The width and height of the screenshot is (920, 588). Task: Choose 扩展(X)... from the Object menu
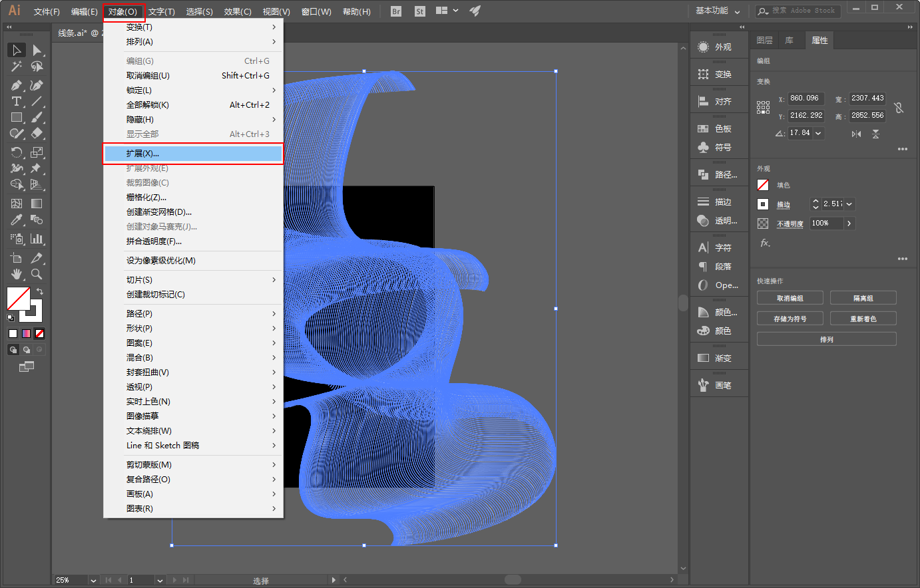click(x=194, y=154)
